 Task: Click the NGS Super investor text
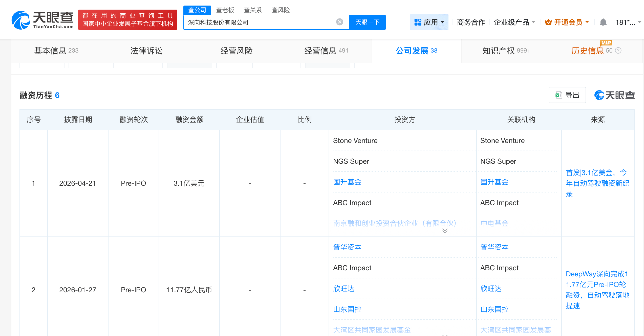[x=351, y=161]
